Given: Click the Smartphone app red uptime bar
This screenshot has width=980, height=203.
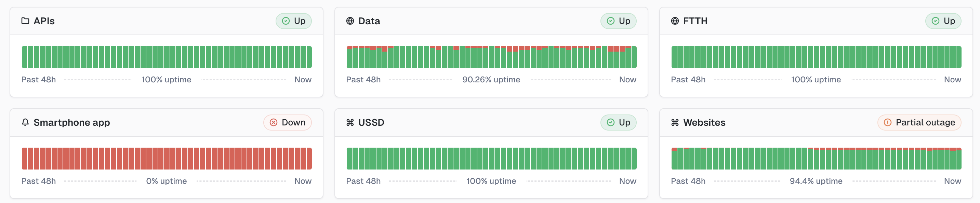Looking at the screenshot, I should (167, 159).
